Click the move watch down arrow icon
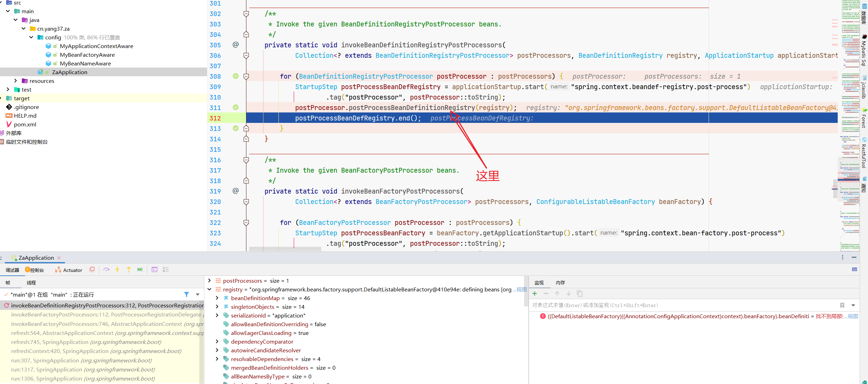Image resolution: width=868 pixels, height=384 pixels. click(x=568, y=293)
